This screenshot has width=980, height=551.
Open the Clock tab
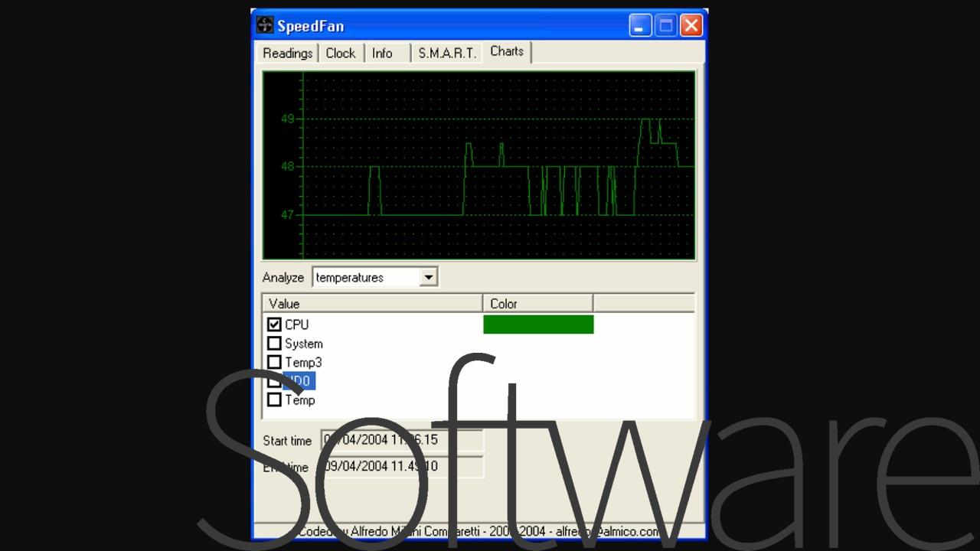[341, 53]
